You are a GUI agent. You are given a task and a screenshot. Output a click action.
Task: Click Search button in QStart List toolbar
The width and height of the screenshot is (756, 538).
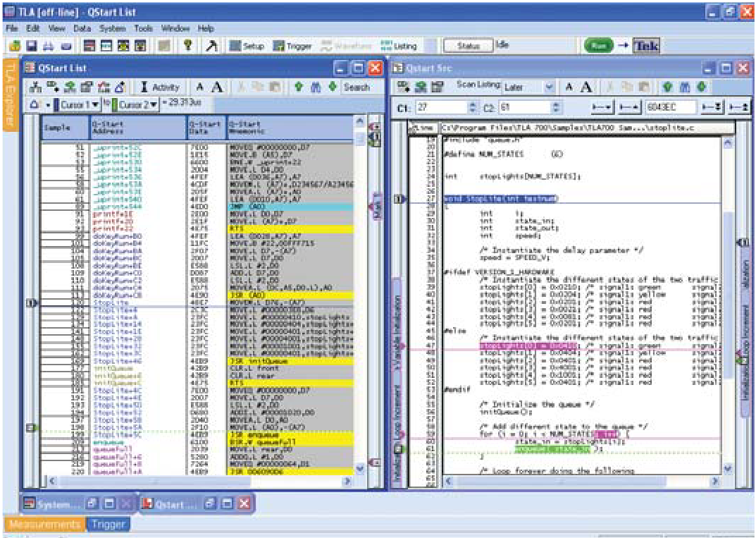(357, 87)
